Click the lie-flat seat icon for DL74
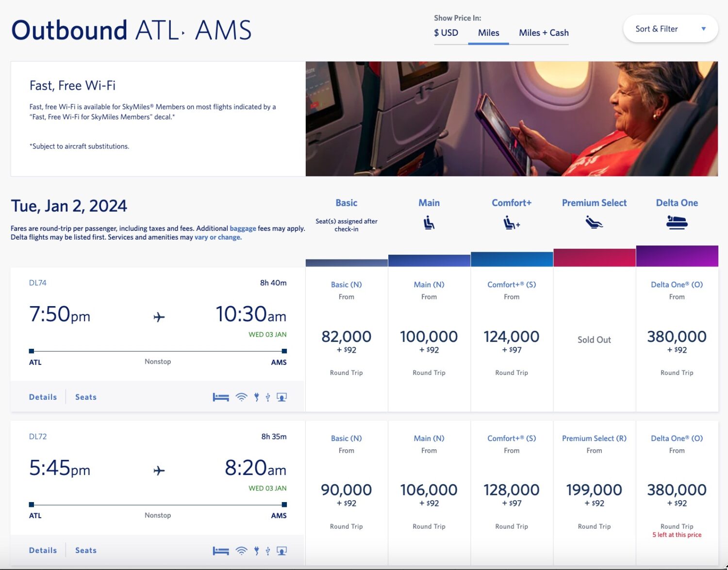728x570 pixels. [x=221, y=397]
